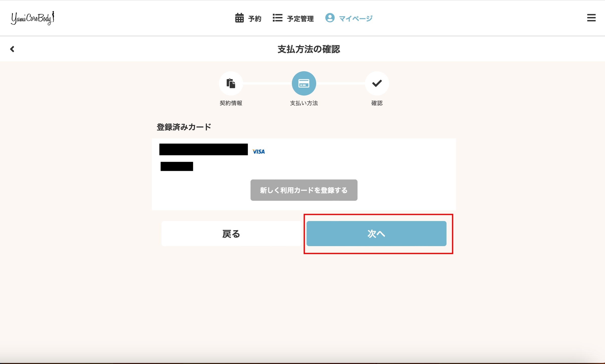This screenshot has width=605, height=364.
Task: Click the 確認 step label text
Action: point(377,103)
